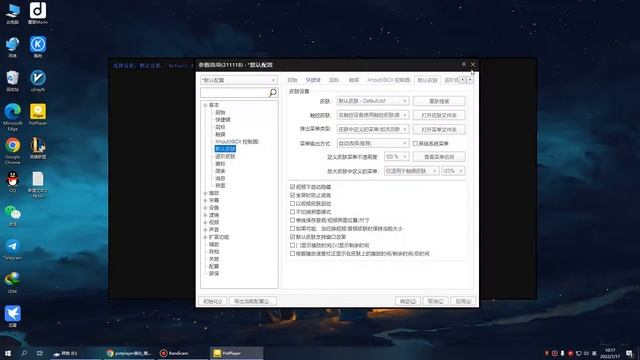This screenshot has height=360, width=640.
Task: Open the Morin 'd' desktop icon
Action: pyautogui.click(x=38, y=13)
